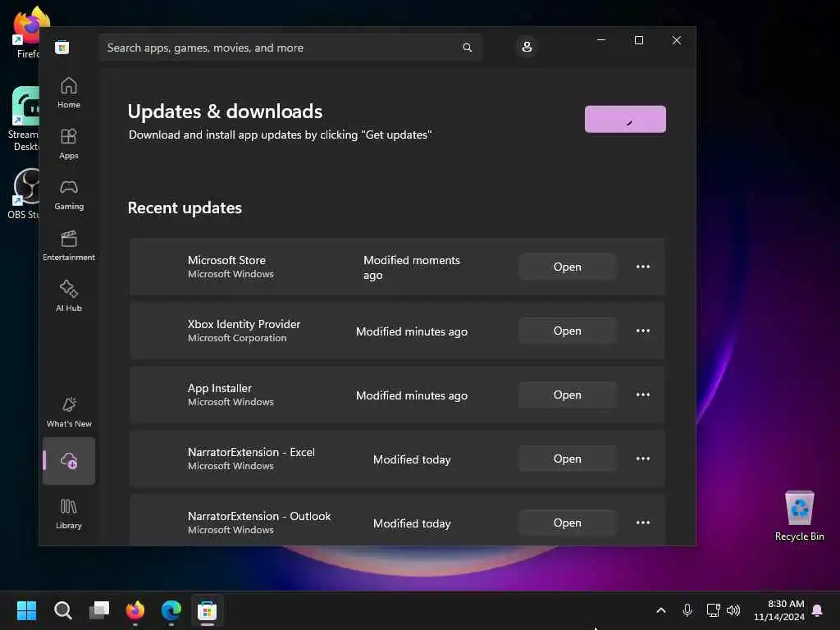This screenshot has width=840, height=630.
Task: Minimize the Microsoft Store window
Action: (601, 40)
